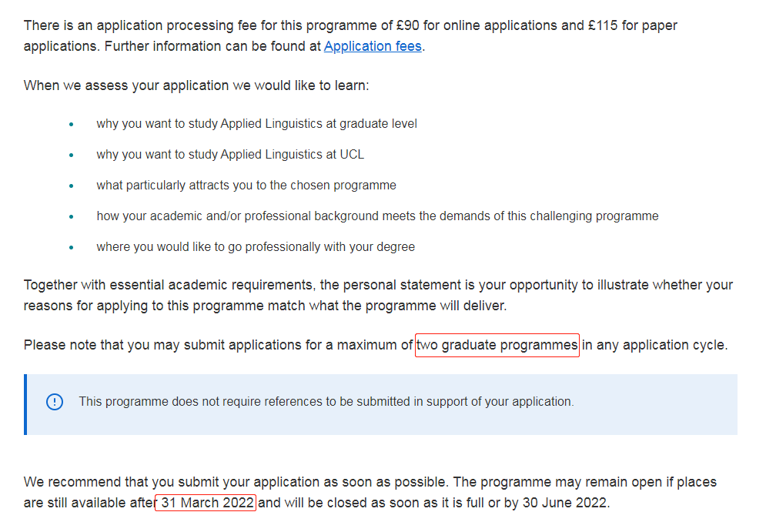Screen dimensions: 776x532
Task: Click the '30 June 2022' closing date text
Action: [x=564, y=503]
